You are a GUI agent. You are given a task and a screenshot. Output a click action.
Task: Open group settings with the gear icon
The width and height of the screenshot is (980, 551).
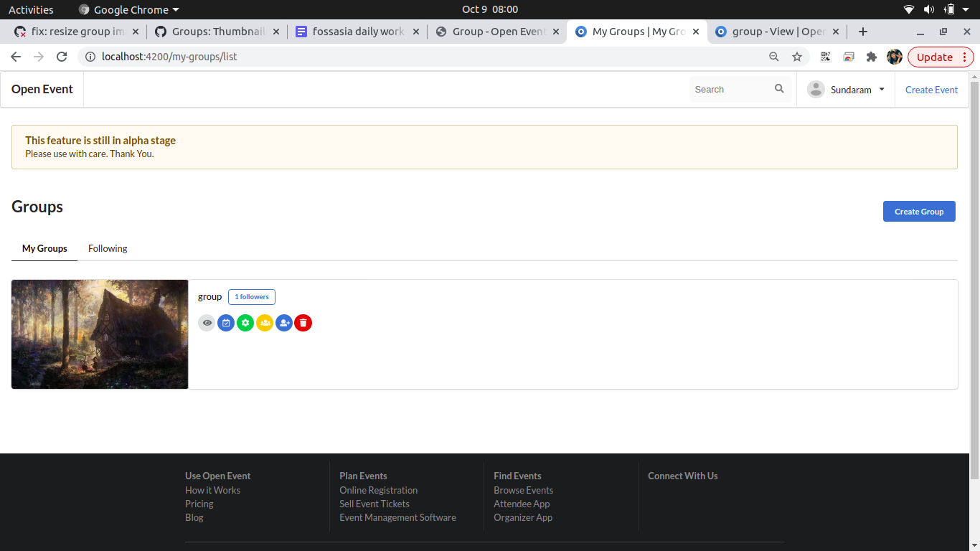click(x=245, y=323)
